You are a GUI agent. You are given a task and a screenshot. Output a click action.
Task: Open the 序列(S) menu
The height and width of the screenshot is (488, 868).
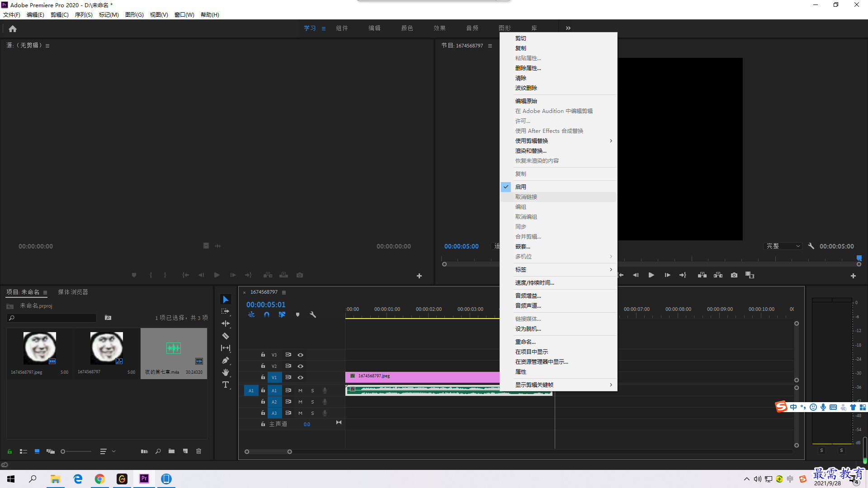[x=84, y=14]
